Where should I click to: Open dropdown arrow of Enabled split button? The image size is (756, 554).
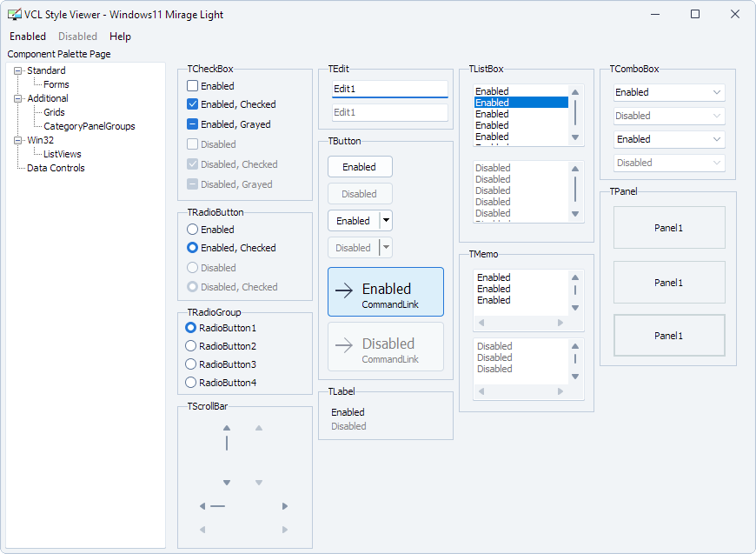tap(386, 221)
